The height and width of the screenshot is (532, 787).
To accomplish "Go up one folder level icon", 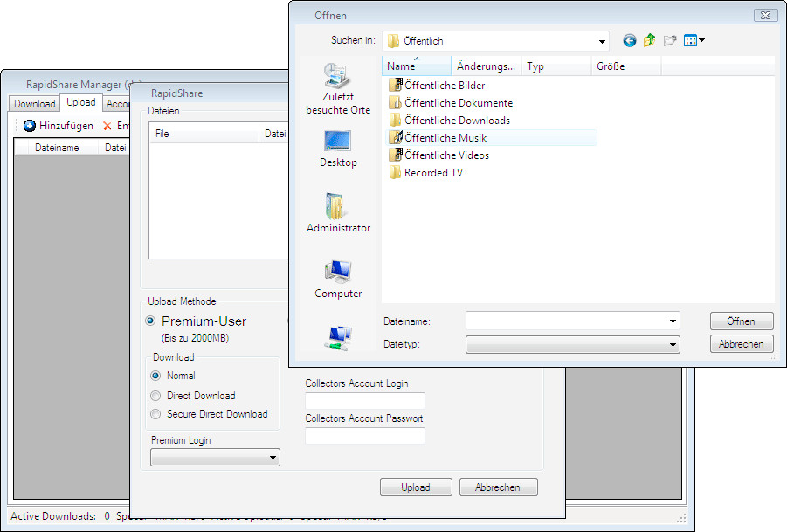I will coord(650,40).
